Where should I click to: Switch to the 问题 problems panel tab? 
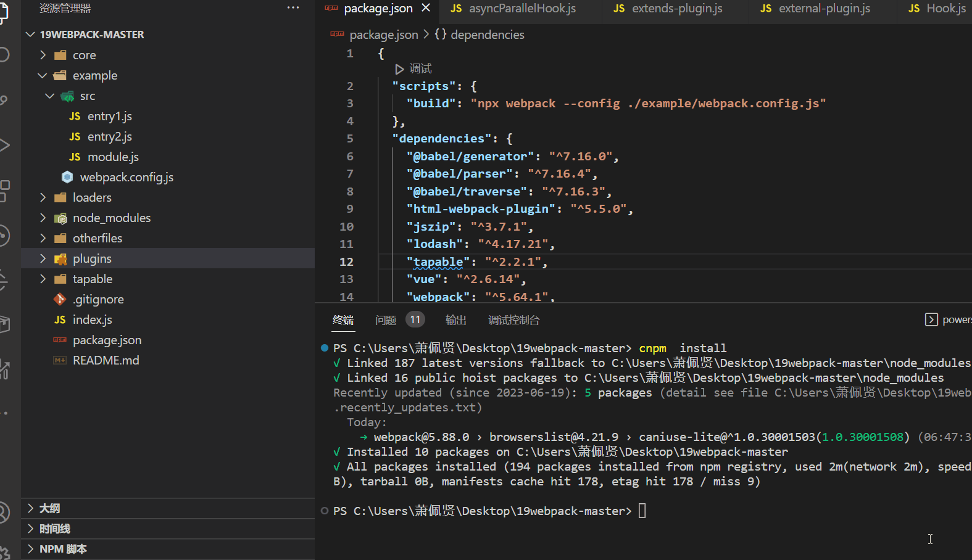click(386, 320)
